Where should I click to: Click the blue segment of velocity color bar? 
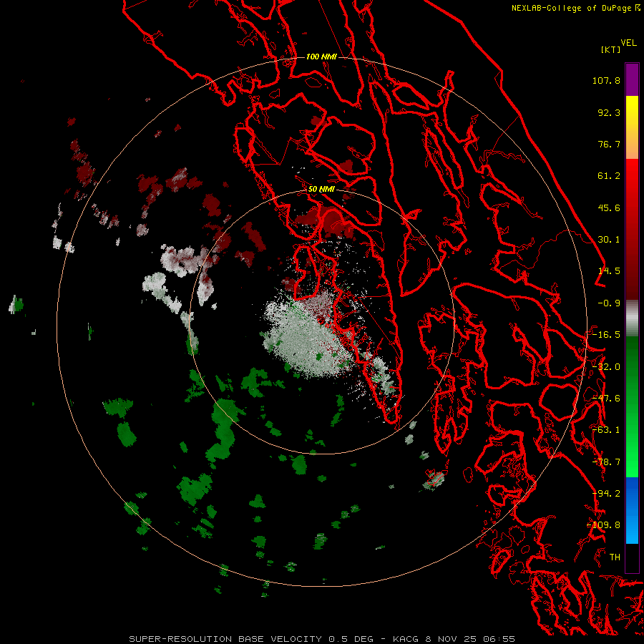632,510
